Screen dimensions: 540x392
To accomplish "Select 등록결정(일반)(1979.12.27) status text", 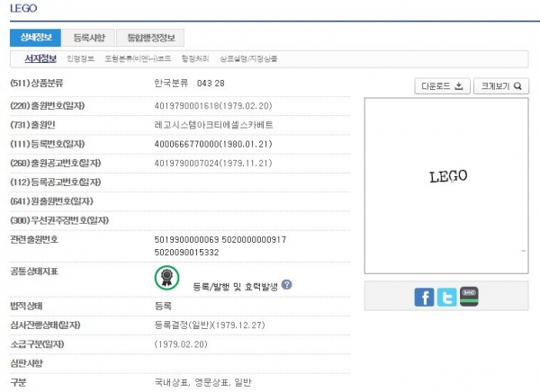I will tap(210, 325).
